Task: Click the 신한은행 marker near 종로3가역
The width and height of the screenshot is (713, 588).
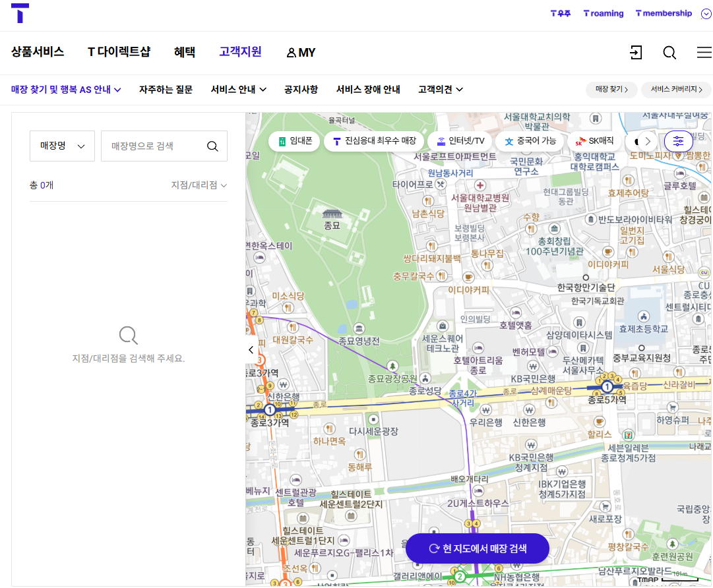Action: pos(284,384)
